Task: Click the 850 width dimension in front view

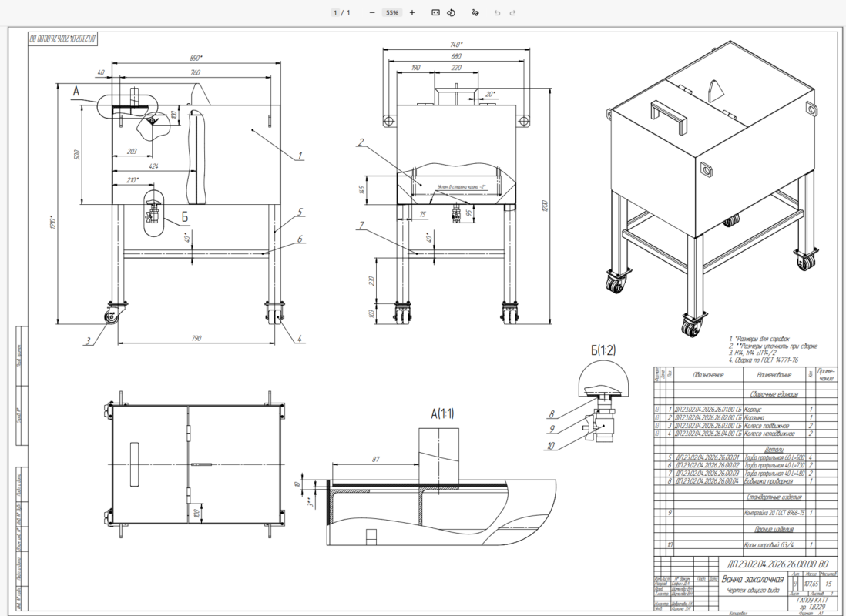Action: click(196, 58)
